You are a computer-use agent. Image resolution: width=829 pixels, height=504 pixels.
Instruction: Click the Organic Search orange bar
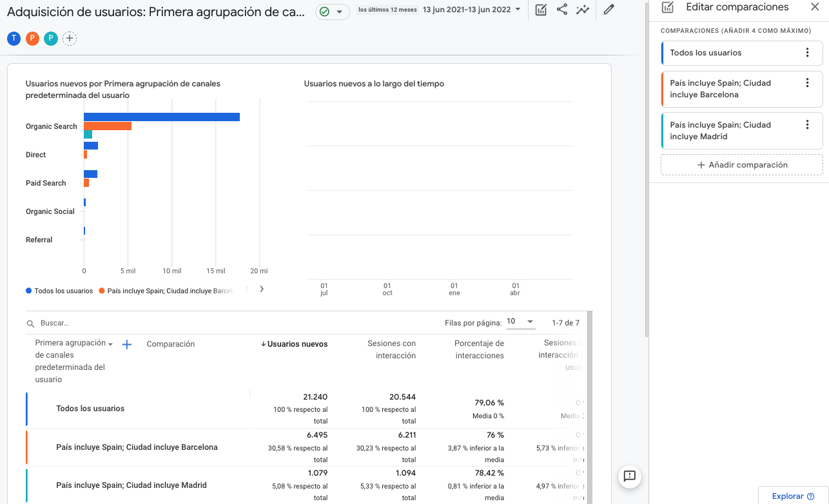(x=108, y=126)
